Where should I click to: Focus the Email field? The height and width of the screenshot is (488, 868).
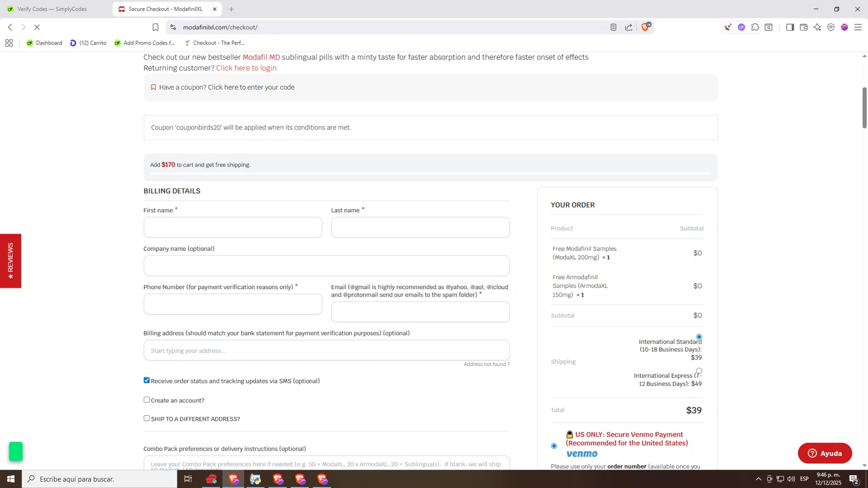coord(420,312)
